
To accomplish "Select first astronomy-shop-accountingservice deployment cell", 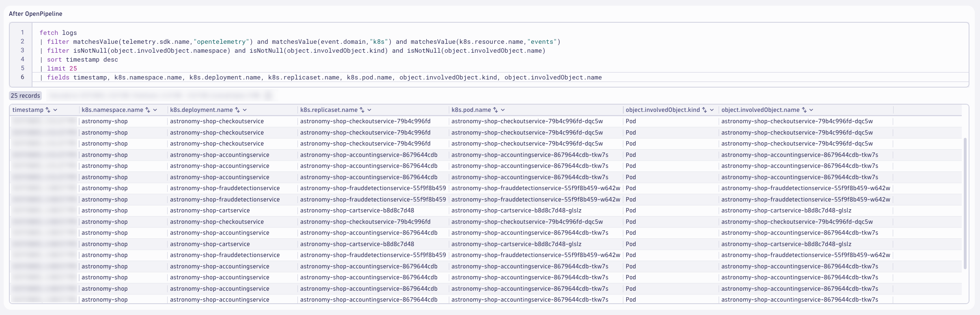I will pos(220,155).
